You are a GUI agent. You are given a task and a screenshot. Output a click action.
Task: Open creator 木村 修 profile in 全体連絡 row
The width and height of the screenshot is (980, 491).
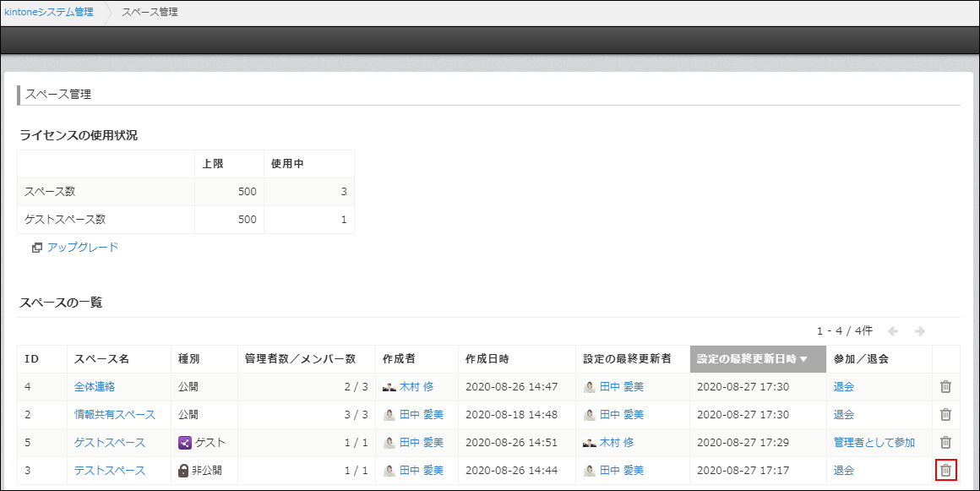(x=416, y=386)
